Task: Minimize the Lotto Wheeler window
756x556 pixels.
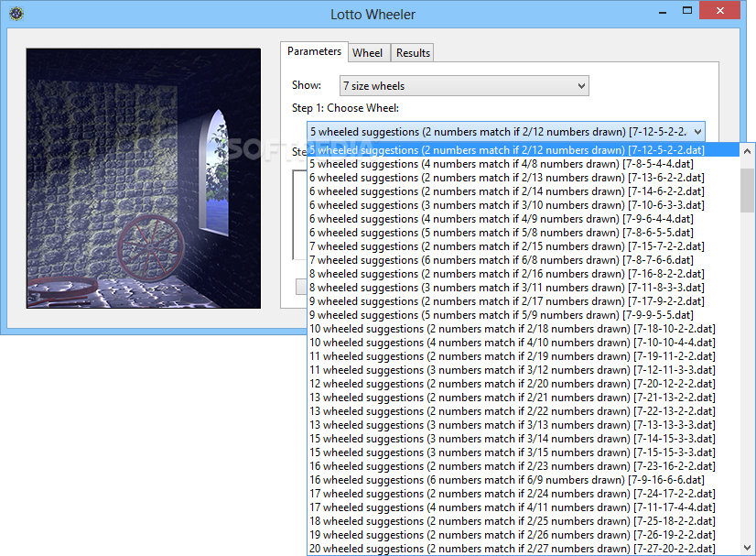Action: (x=663, y=11)
